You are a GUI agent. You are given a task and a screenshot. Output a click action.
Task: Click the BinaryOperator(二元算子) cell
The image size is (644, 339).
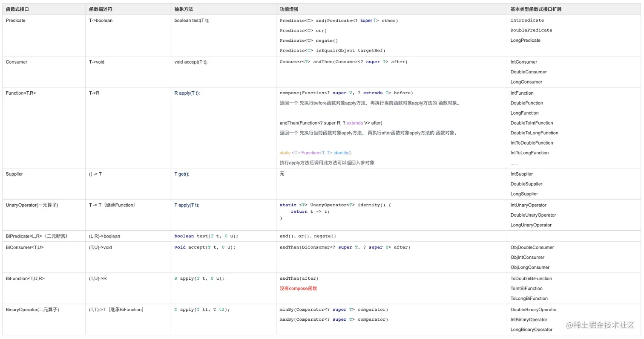[32, 310]
